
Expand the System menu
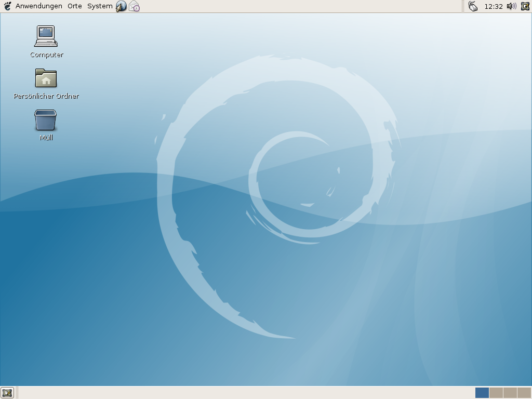(x=99, y=6)
